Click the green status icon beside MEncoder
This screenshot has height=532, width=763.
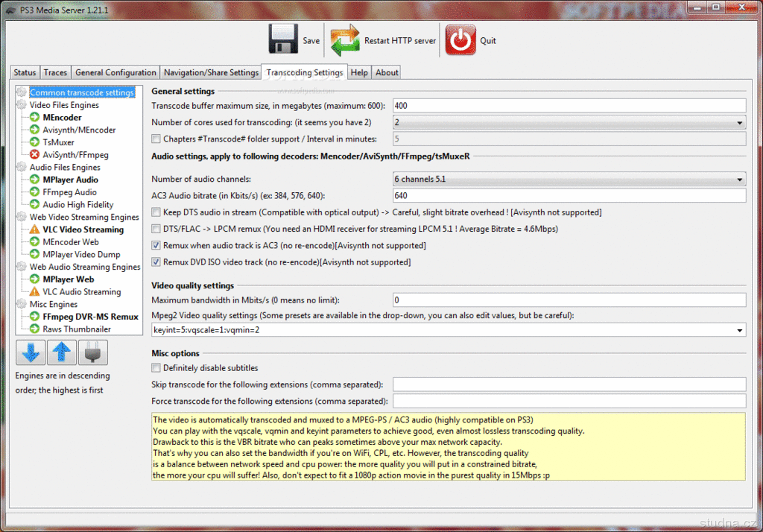(x=34, y=117)
